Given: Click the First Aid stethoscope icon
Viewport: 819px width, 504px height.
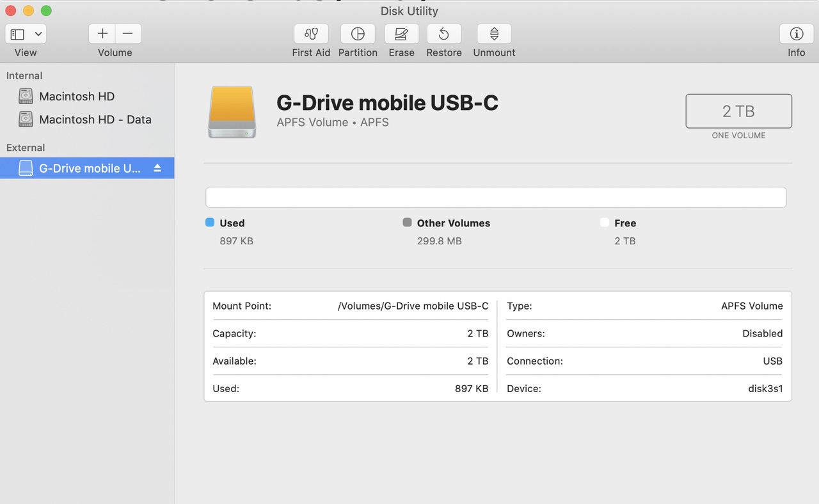Looking at the screenshot, I should click(311, 34).
